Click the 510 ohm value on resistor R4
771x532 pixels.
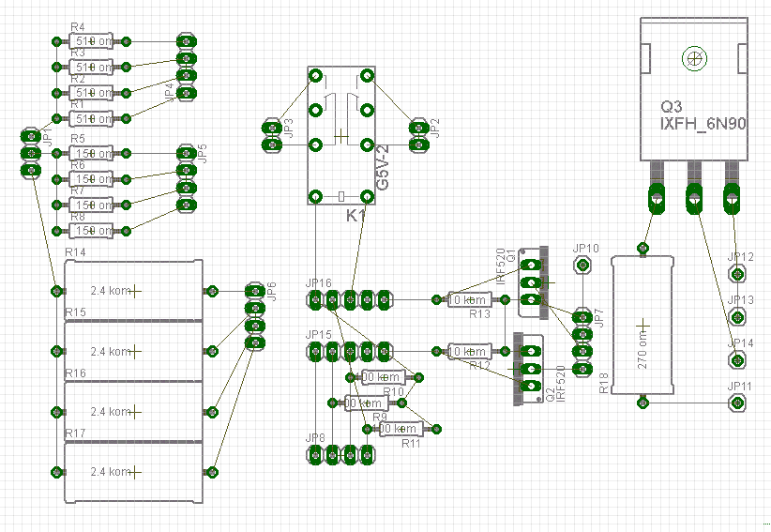click(x=93, y=41)
